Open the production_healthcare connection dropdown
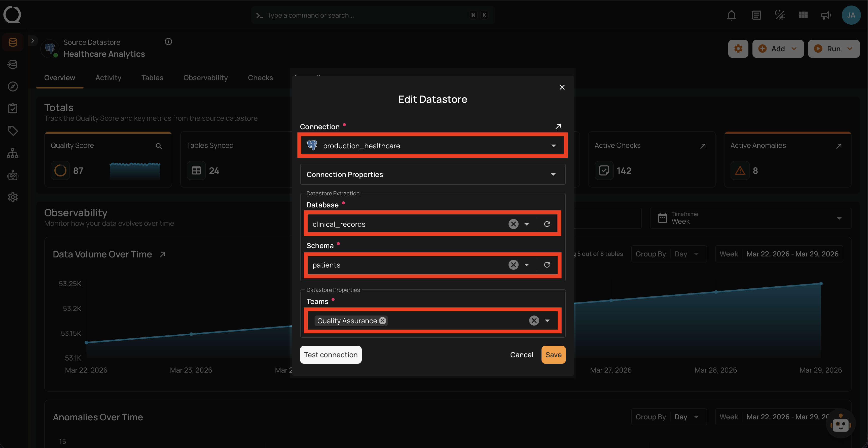The image size is (868, 448). click(x=432, y=146)
